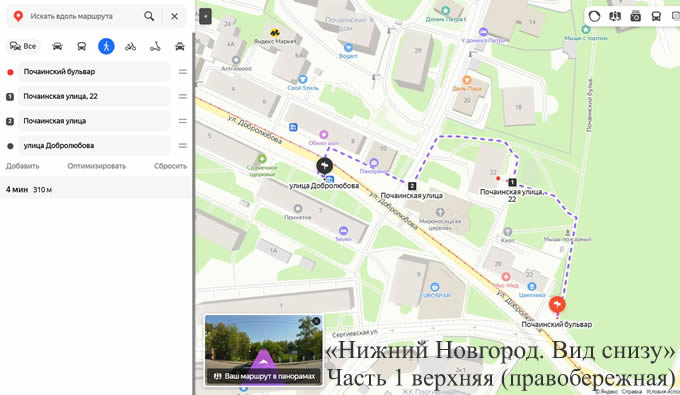Click the 'Оптимизировать' link
This screenshot has height=395, width=680.
pyautogui.click(x=96, y=166)
